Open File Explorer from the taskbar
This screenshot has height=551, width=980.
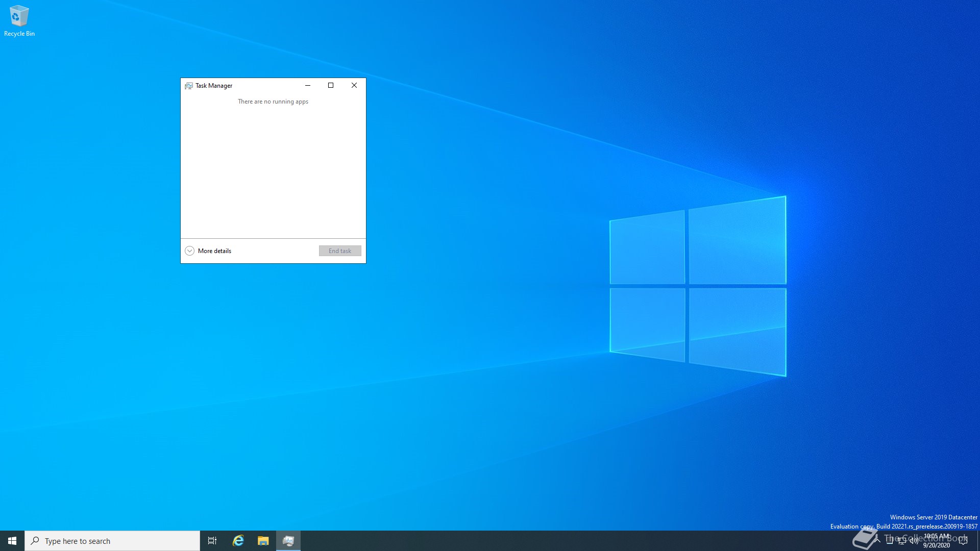point(263,541)
